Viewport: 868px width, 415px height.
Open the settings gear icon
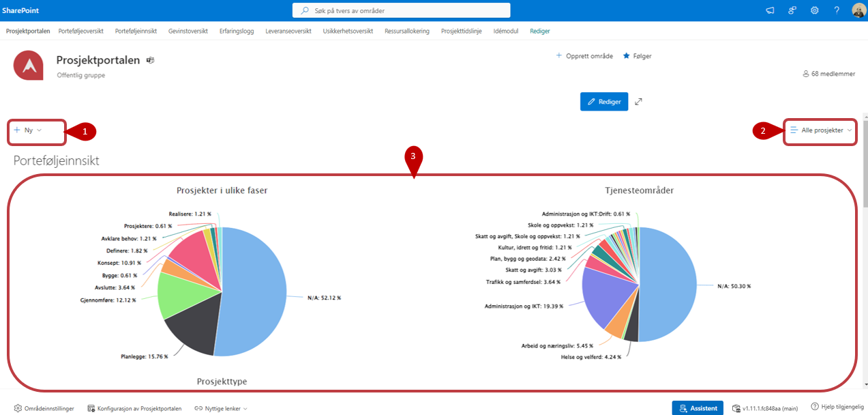tap(814, 10)
